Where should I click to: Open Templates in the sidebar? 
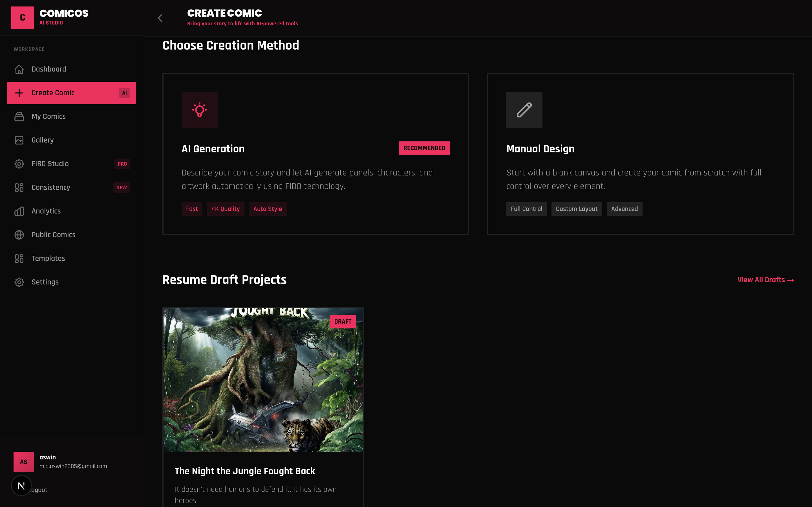48,259
